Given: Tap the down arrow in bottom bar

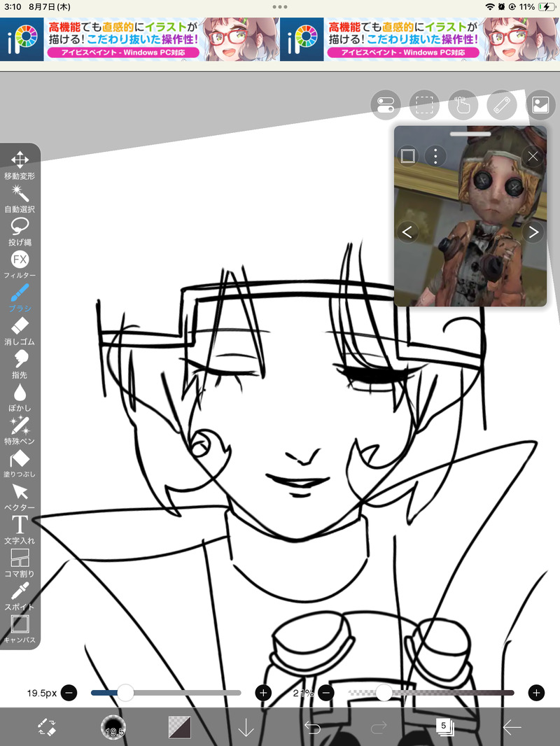Looking at the screenshot, I should click(246, 727).
